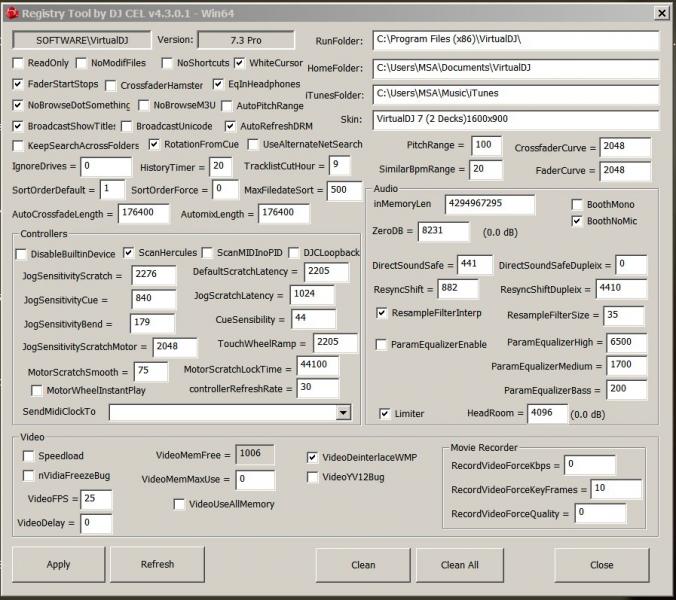Click the HistoryTimer input field
Image resolution: width=676 pixels, height=600 pixels.
(x=221, y=167)
